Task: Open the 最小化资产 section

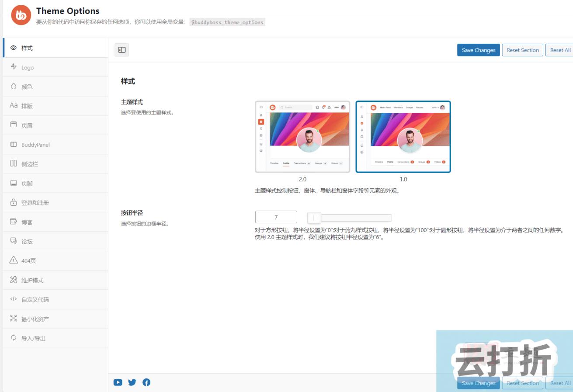Action: coord(56,319)
